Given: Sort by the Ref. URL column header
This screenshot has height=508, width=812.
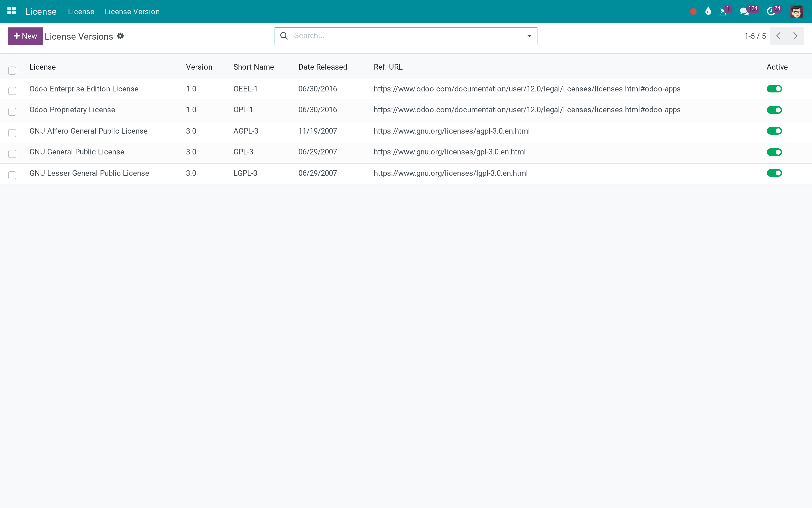Looking at the screenshot, I should [388, 67].
